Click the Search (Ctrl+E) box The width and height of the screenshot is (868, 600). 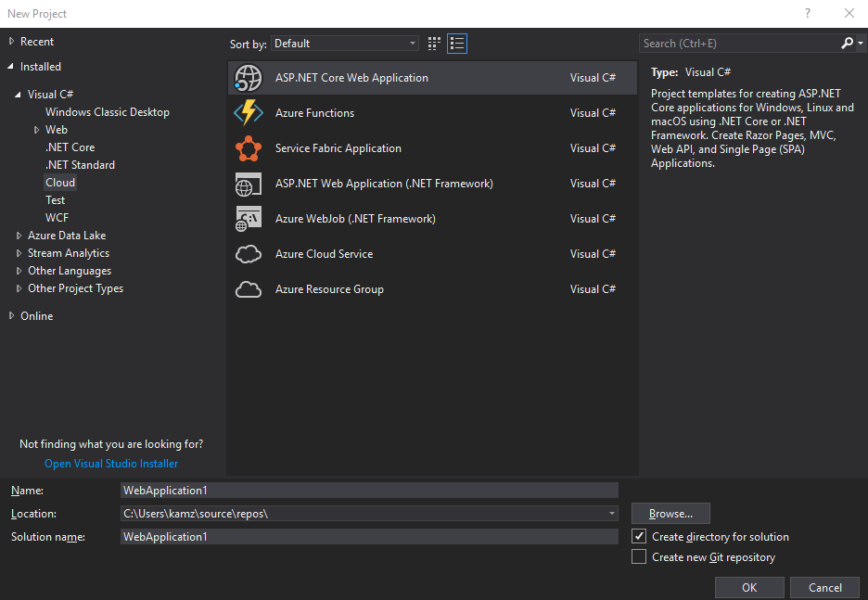[x=740, y=44]
